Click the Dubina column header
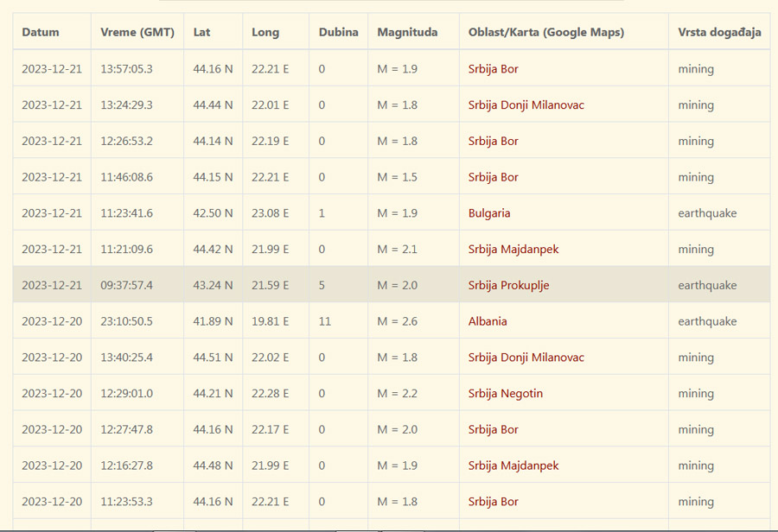 (338, 32)
